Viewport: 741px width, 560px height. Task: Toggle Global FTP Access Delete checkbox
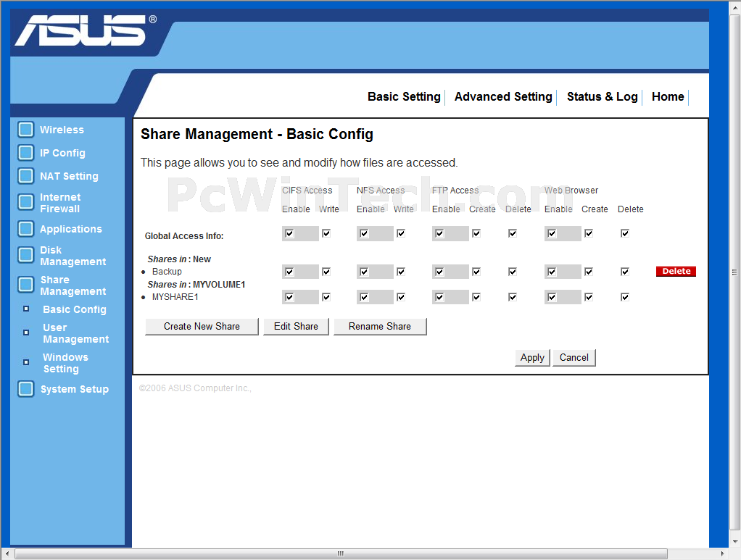pos(513,233)
